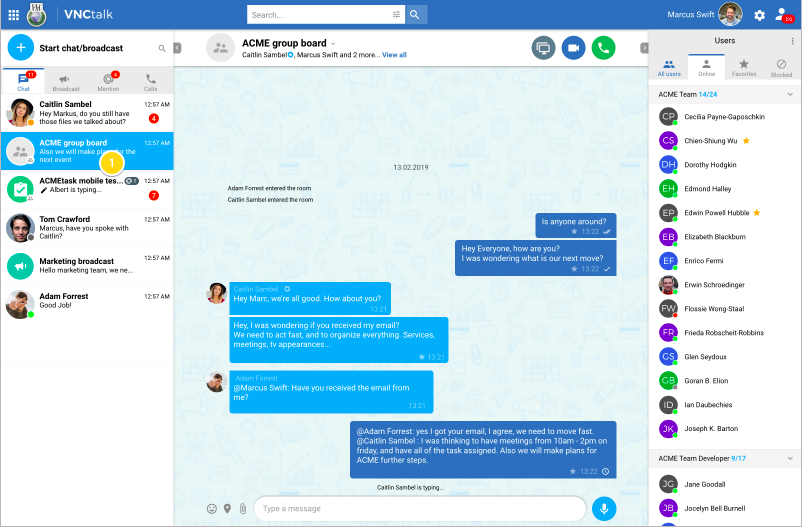Switch to the Calls tab
804x527 pixels.
coord(150,82)
